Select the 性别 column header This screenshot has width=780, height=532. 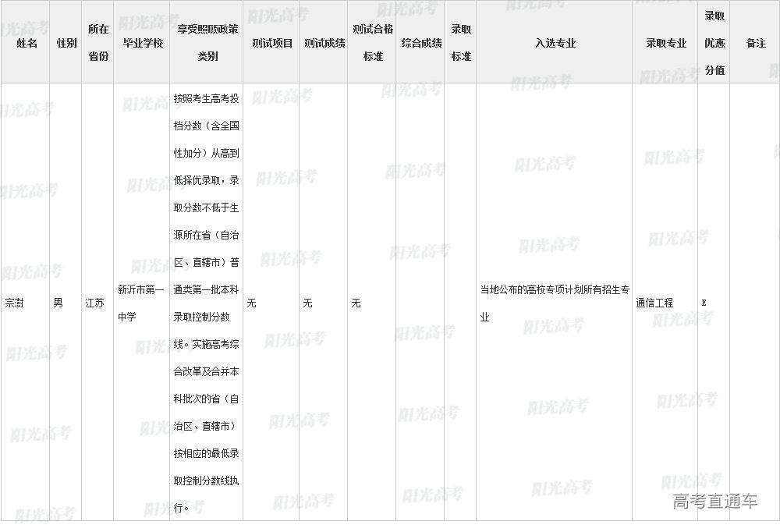coord(66,43)
